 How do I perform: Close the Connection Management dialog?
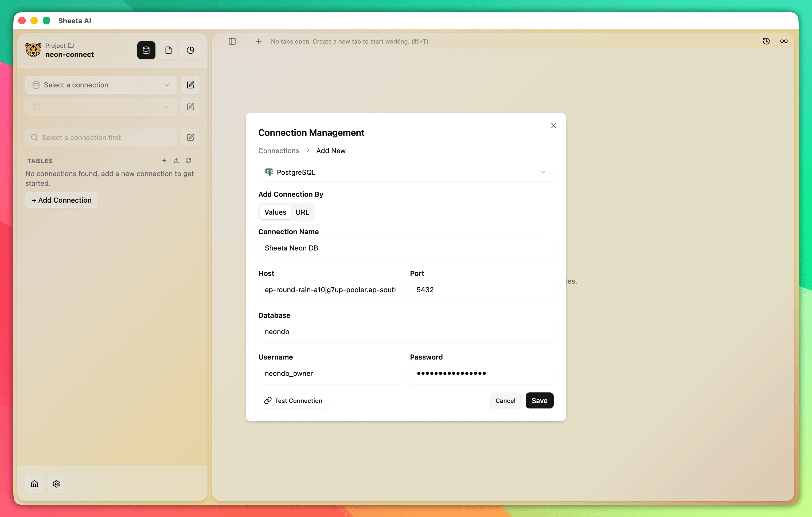553,126
